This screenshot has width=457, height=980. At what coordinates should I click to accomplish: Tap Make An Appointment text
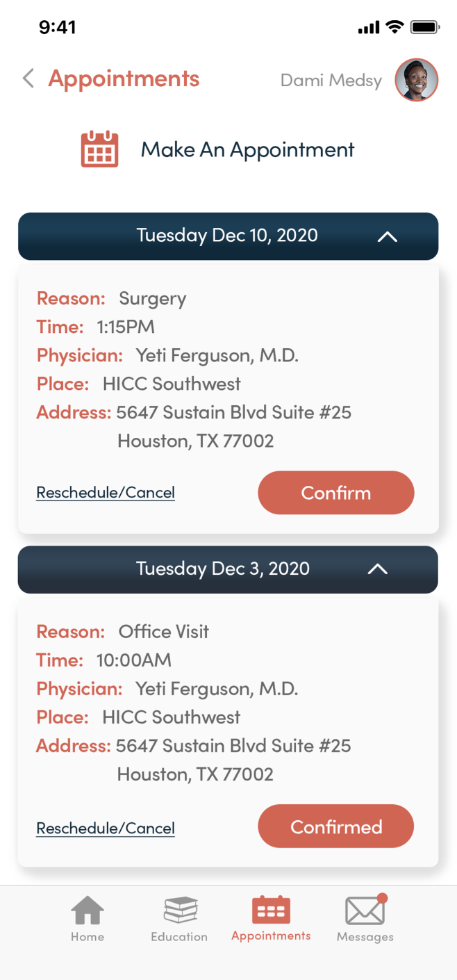pyautogui.click(x=247, y=149)
